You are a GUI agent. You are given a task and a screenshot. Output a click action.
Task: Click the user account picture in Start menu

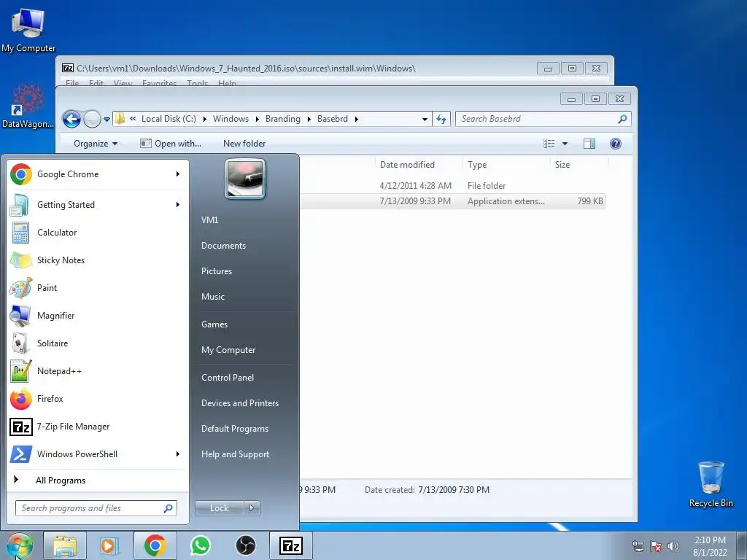tap(245, 179)
